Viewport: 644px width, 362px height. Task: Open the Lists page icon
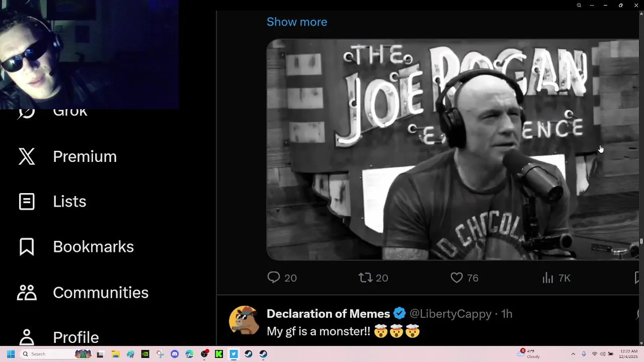[27, 202]
